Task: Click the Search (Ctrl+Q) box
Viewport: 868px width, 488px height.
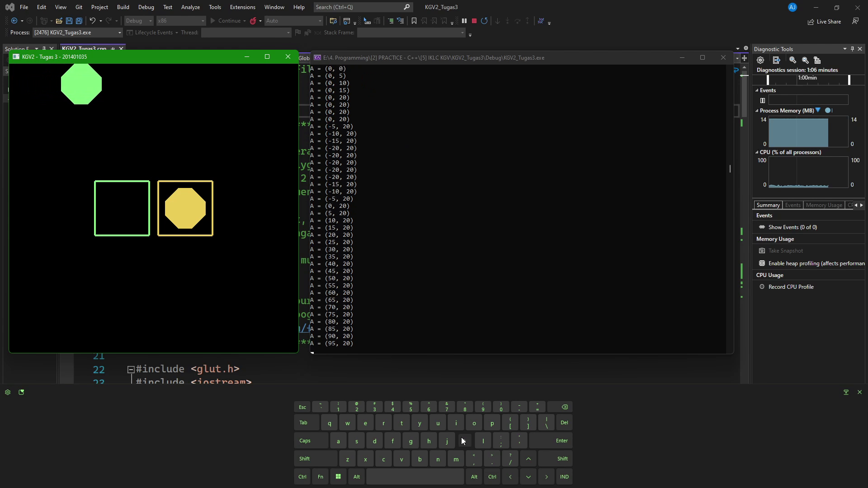Action: [x=358, y=7]
